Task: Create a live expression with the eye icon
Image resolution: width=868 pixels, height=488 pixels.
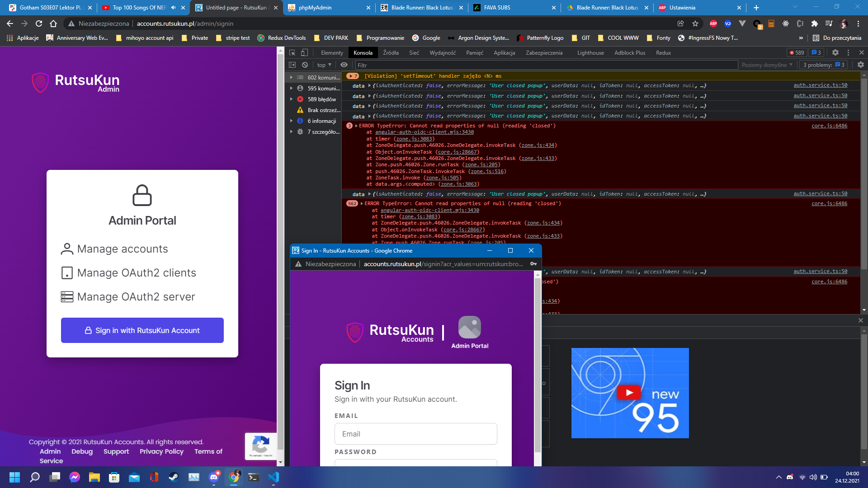Action: click(x=344, y=65)
